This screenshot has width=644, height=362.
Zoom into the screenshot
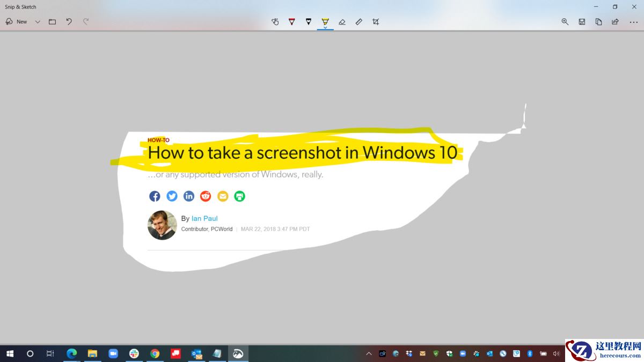(565, 21)
